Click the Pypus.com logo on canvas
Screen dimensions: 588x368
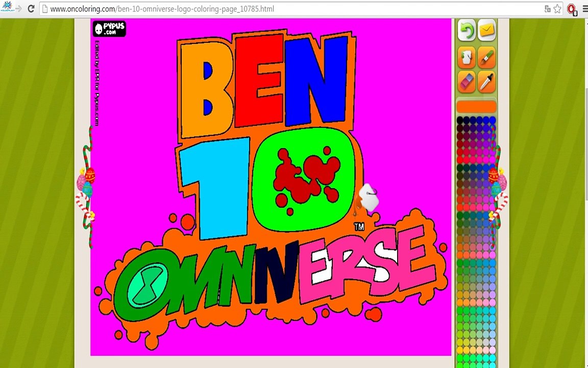(x=109, y=29)
